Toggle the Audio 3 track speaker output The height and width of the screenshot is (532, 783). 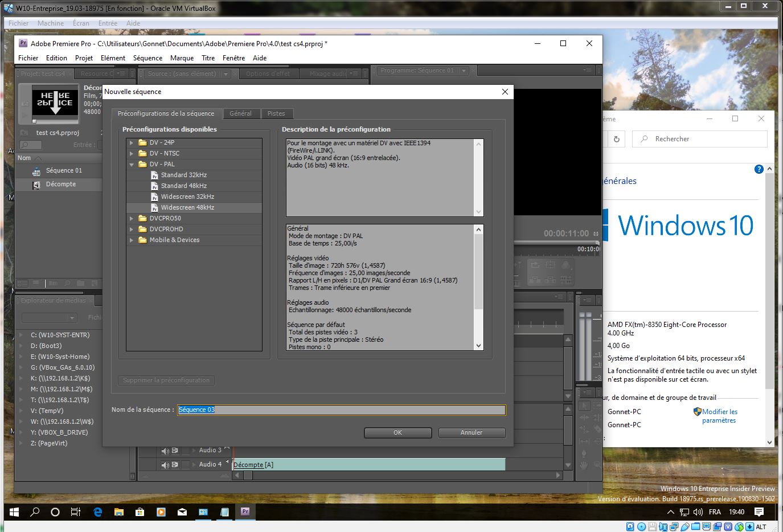coord(165,451)
